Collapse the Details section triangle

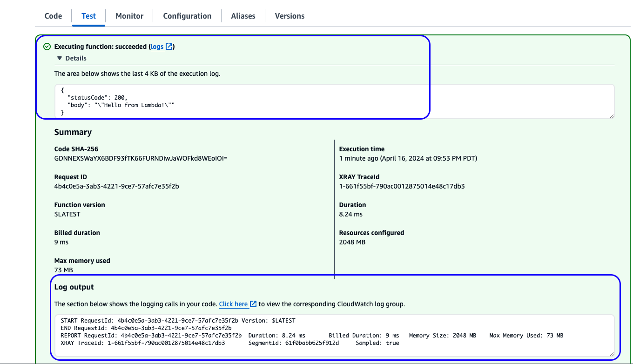[x=60, y=58]
